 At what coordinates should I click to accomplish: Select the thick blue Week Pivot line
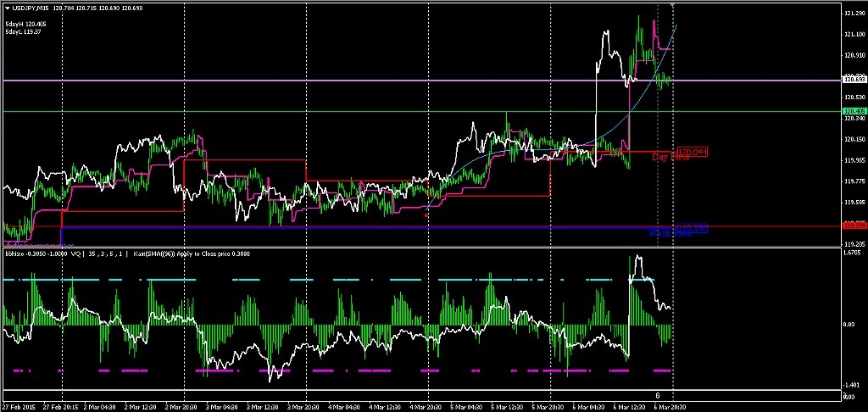339,228
